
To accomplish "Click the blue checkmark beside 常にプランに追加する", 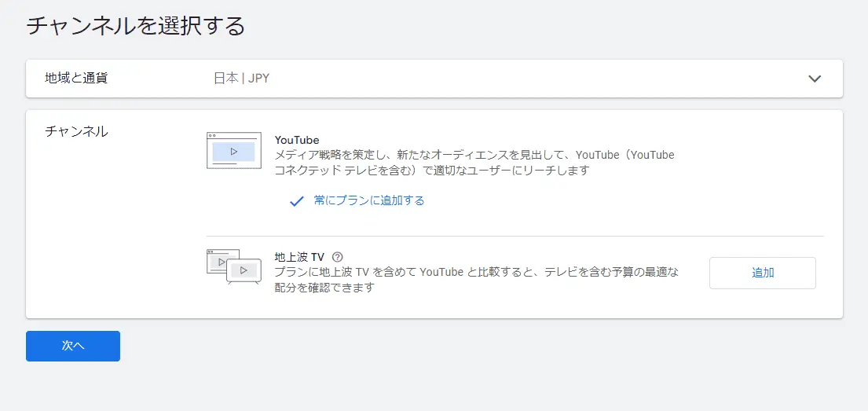I will (x=297, y=201).
